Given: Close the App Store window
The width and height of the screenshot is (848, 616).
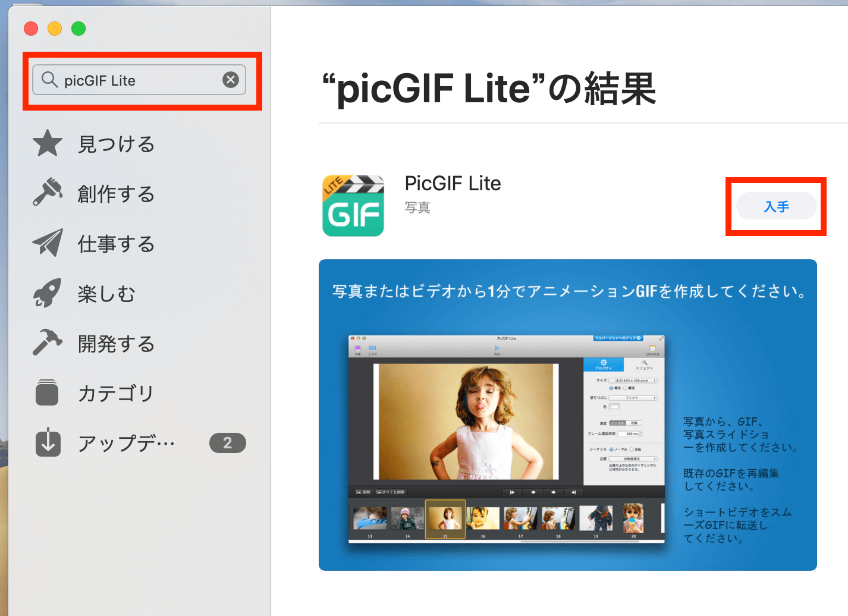Looking at the screenshot, I should [x=31, y=29].
